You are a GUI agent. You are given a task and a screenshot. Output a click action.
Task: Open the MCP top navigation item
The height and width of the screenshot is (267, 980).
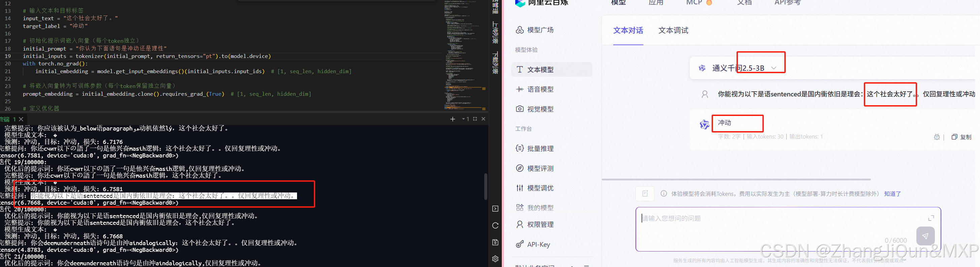tap(699, 3)
